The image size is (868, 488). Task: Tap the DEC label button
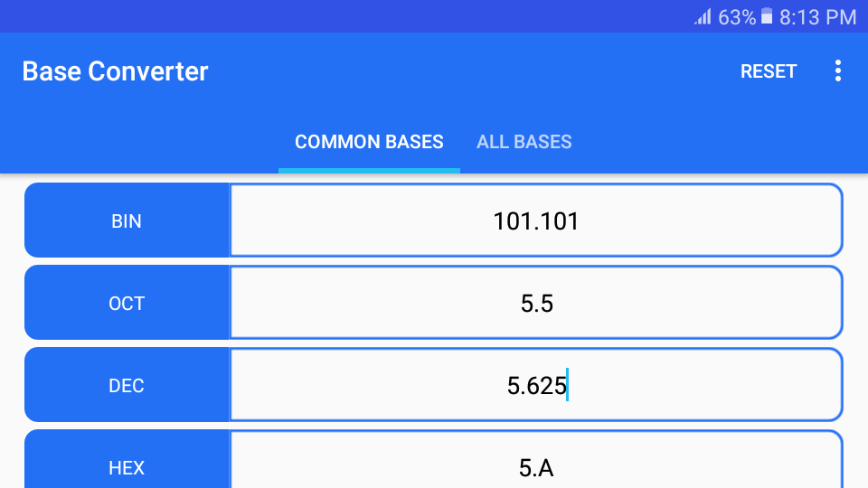[127, 385]
